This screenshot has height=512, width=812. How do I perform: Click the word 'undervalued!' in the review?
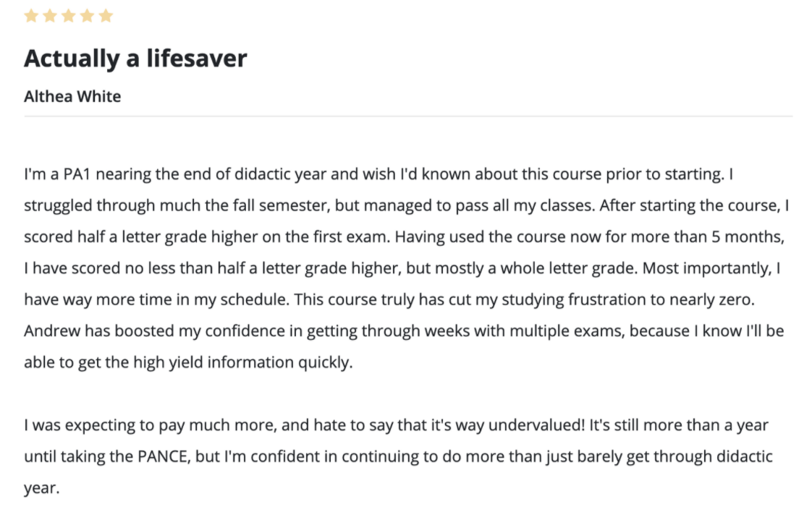pos(536,425)
